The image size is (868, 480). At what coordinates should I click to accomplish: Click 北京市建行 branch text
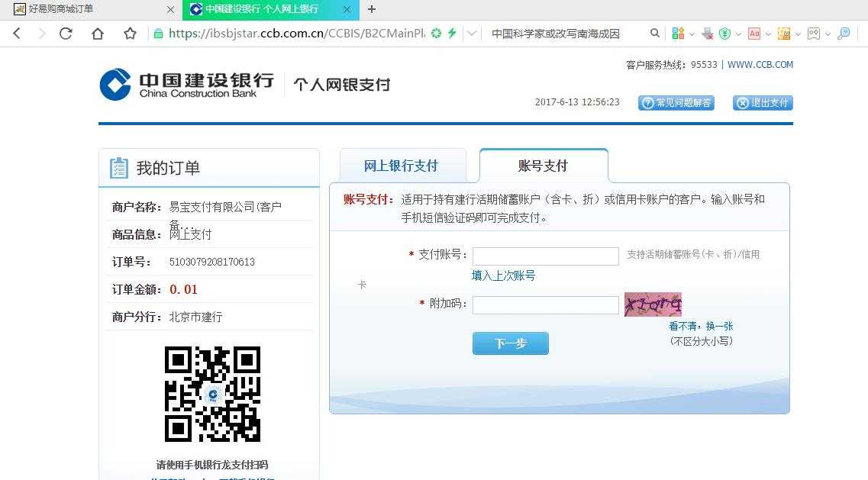pos(195,317)
